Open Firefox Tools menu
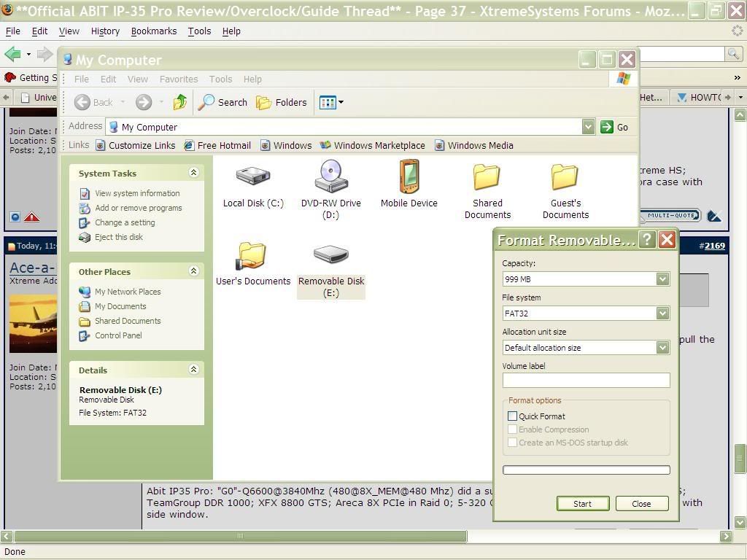 (199, 31)
